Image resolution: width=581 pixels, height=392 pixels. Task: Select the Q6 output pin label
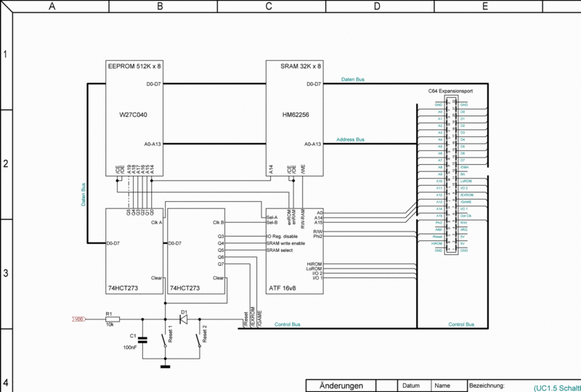pyautogui.click(x=221, y=257)
